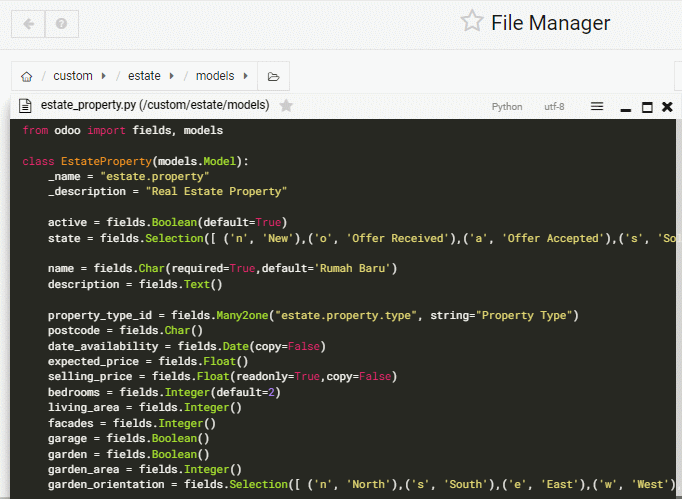Maximize the editor window

coord(647,107)
